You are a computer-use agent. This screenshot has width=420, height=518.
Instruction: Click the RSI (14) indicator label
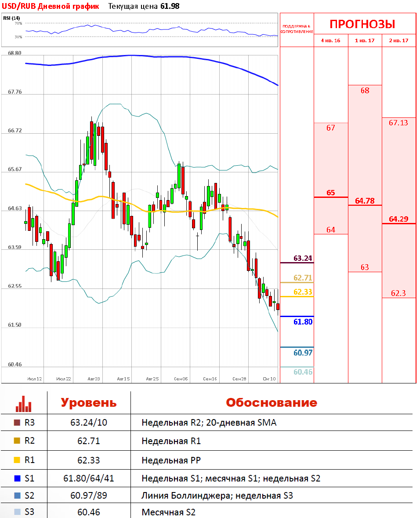pyautogui.click(x=11, y=18)
